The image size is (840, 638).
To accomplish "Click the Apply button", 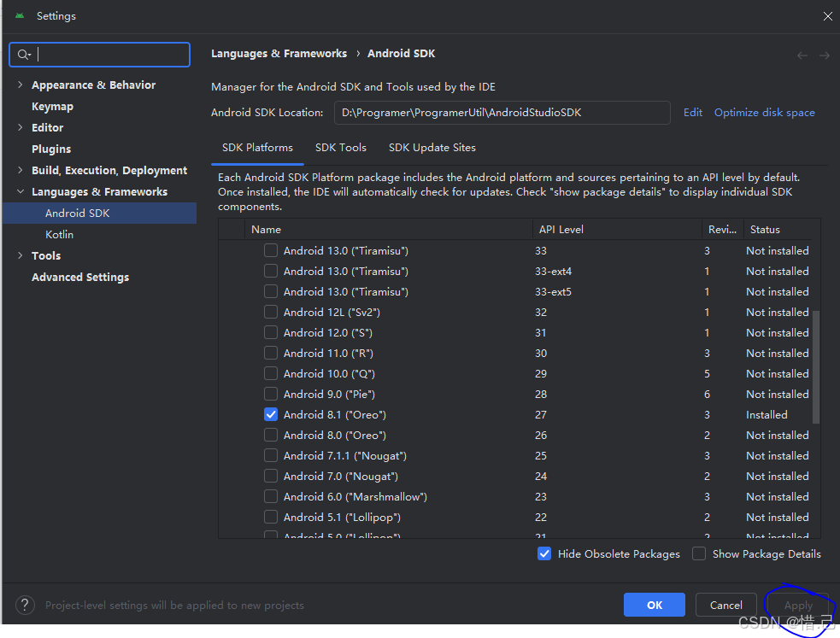I will 798,605.
